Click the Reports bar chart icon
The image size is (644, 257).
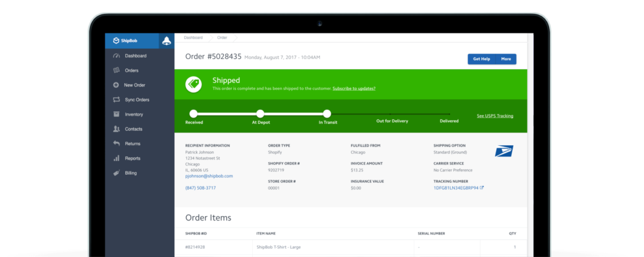(x=116, y=158)
